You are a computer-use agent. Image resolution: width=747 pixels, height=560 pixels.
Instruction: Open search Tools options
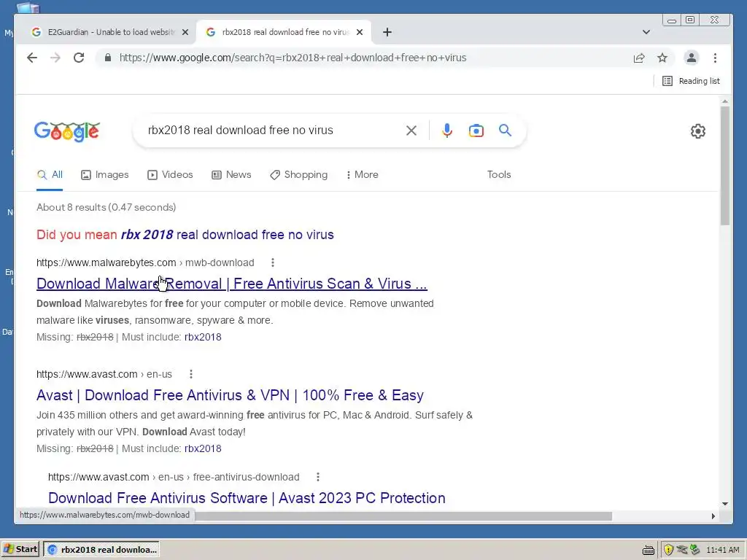[x=499, y=175]
